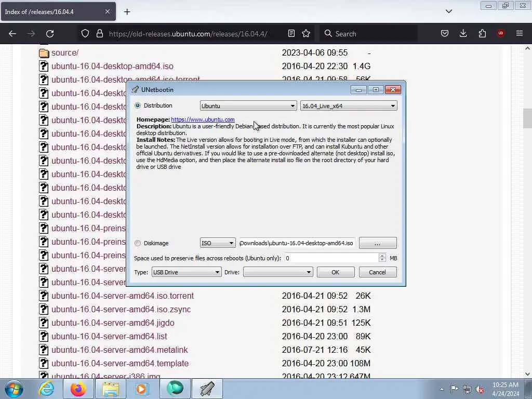Open Firefox downloads panel

pos(463,34)
